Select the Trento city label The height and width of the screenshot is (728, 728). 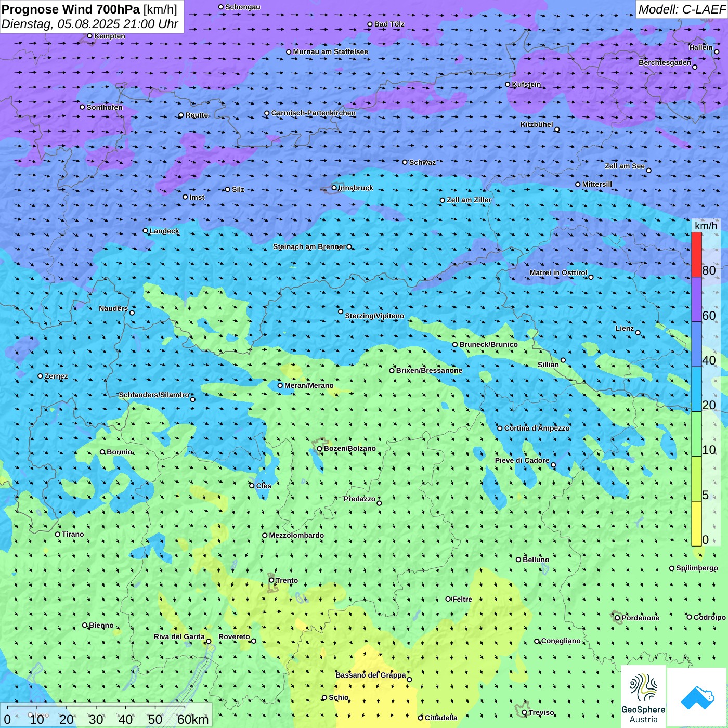(x=287, y=580)
